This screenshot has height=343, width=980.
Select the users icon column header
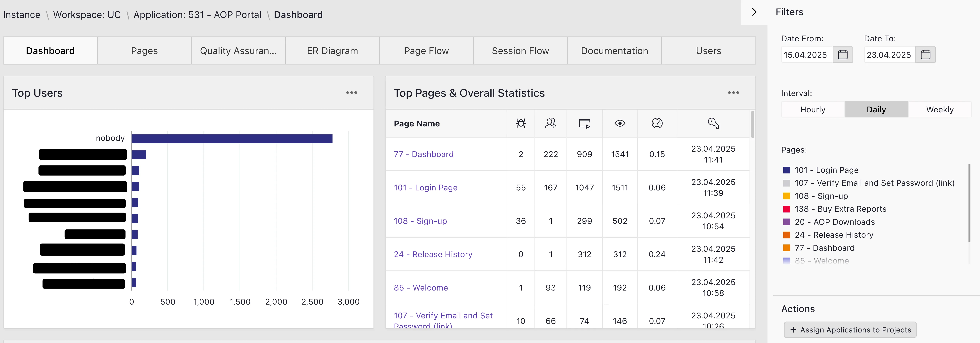coord(550,123)
